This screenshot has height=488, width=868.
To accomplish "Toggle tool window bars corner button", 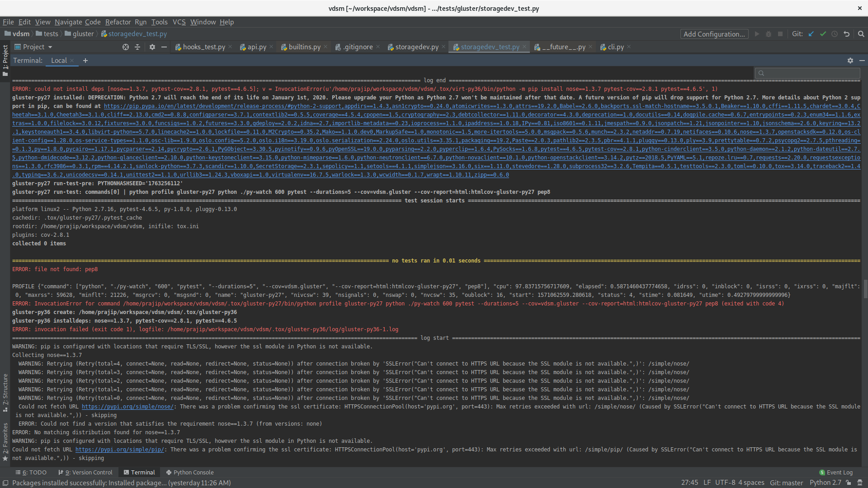I will tap(5, 483).
